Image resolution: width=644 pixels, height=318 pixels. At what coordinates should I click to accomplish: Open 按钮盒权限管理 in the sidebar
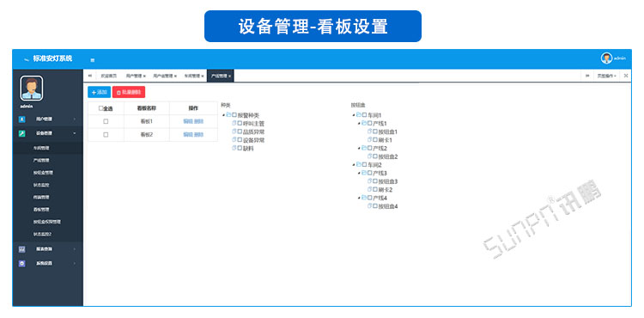tap(47, 222)
